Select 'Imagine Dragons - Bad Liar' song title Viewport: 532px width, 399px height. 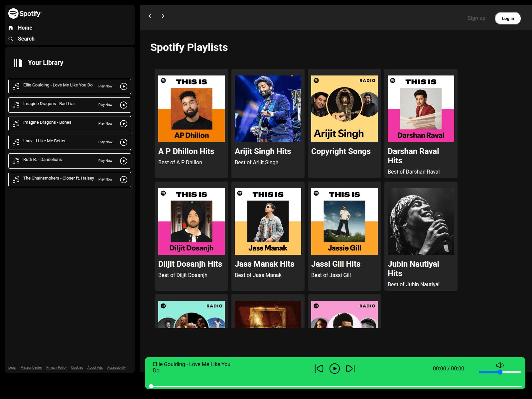[x=49, y=104]
